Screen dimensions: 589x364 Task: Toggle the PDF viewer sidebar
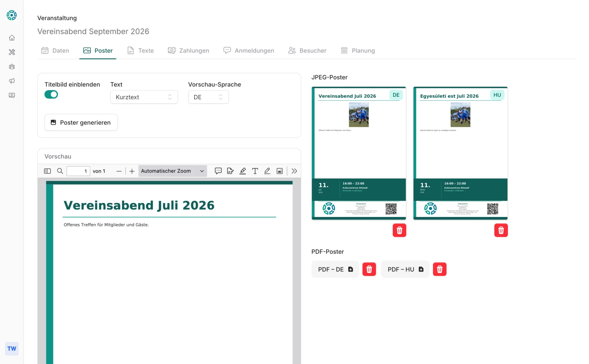pos(47,171)
